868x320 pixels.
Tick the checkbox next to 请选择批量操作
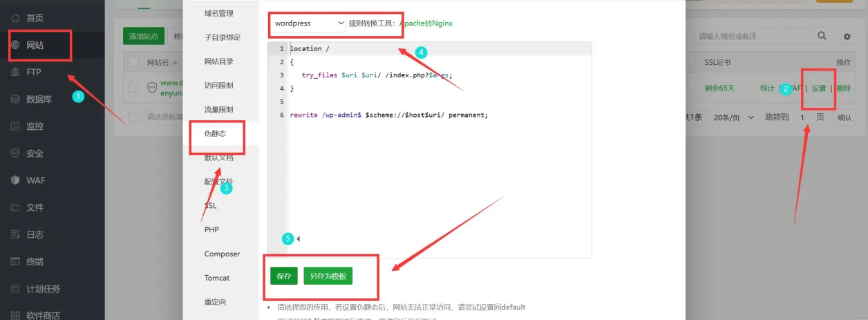pyautogui.click(x=133, y=117)
